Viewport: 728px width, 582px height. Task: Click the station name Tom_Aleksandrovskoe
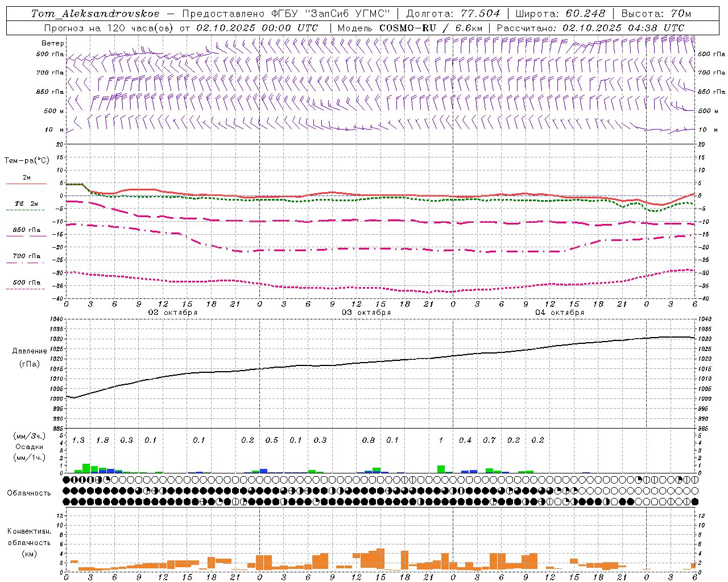95,14
